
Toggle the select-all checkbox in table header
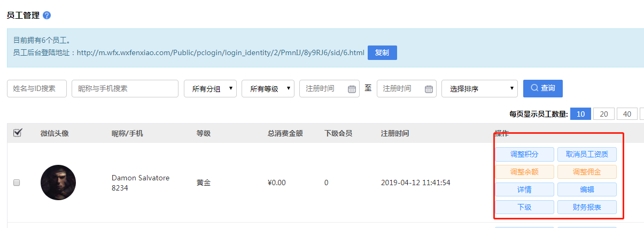pyautogui.click(x=17, y=133)
